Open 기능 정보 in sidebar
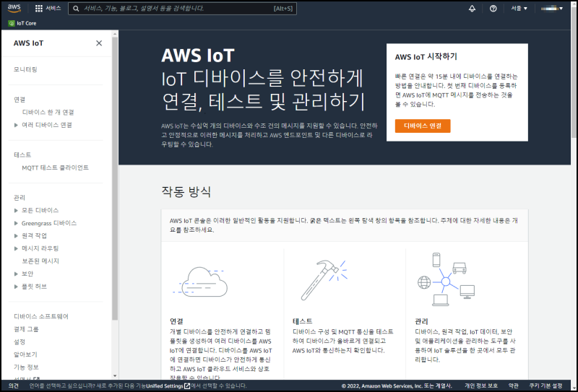This screenshot has height=392, width=578. tap(26, 367)
